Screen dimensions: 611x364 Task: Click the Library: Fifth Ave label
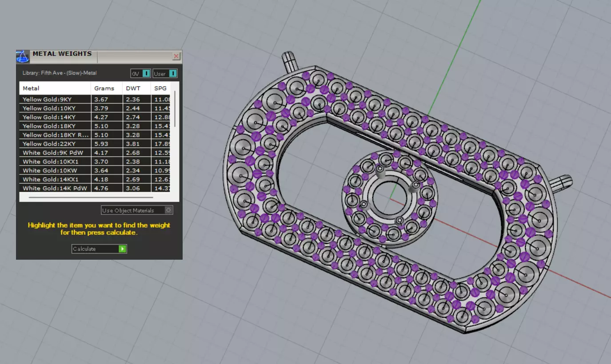(x=60, y=73)
